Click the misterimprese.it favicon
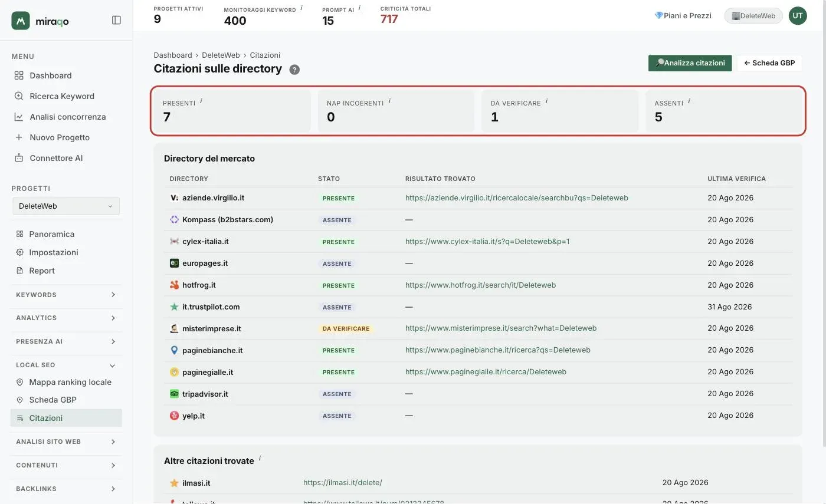This screenshot has width=826, height=504. point(174,328)
